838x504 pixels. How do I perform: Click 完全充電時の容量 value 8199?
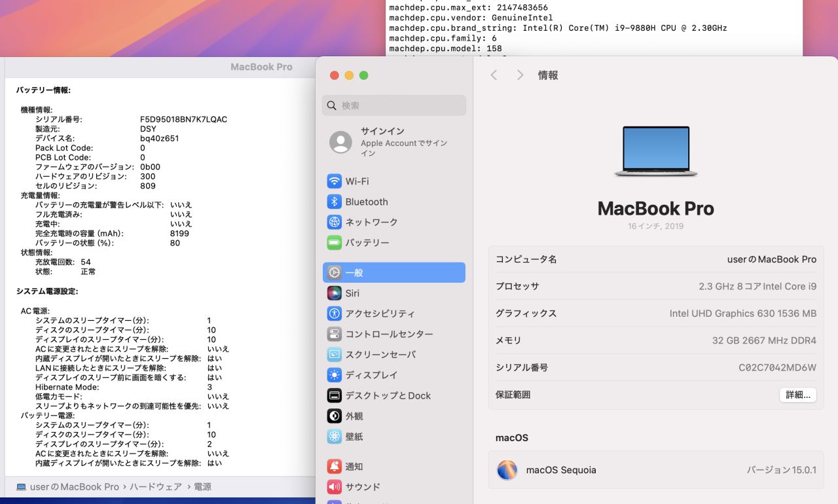179,234
